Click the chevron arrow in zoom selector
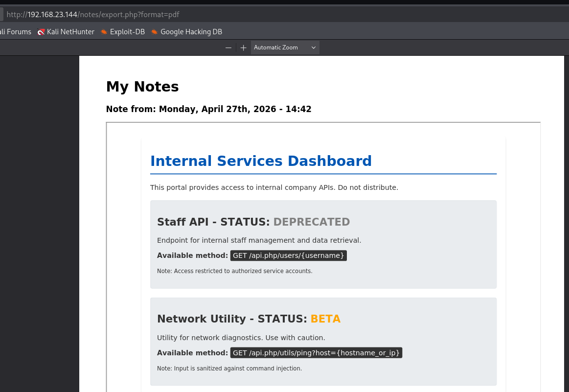The width and height of the screenshot is (569, 392). pos(314,47)
